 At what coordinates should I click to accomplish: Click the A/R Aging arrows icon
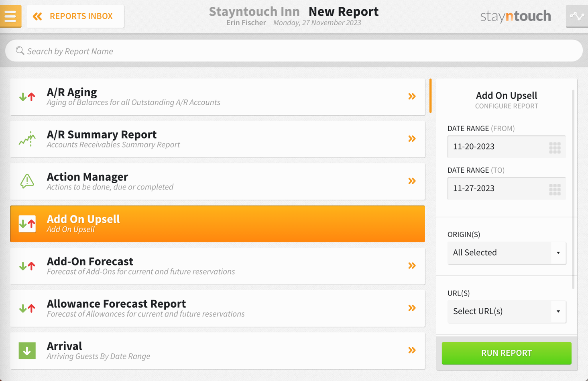click(27, 97)
